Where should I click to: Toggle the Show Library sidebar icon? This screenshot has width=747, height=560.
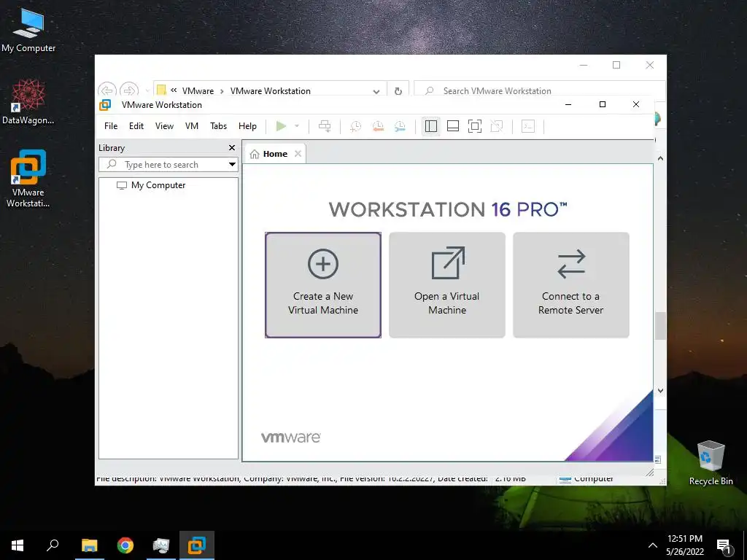tap(430, 126)
